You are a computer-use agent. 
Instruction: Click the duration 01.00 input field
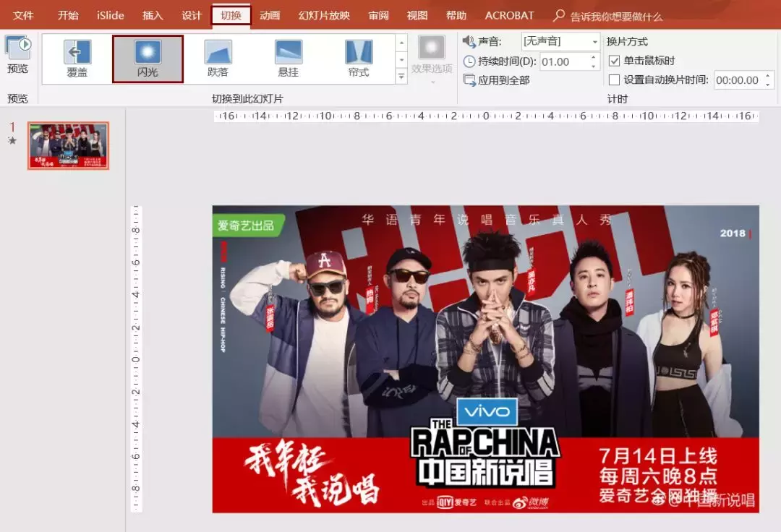pos(564,61)
